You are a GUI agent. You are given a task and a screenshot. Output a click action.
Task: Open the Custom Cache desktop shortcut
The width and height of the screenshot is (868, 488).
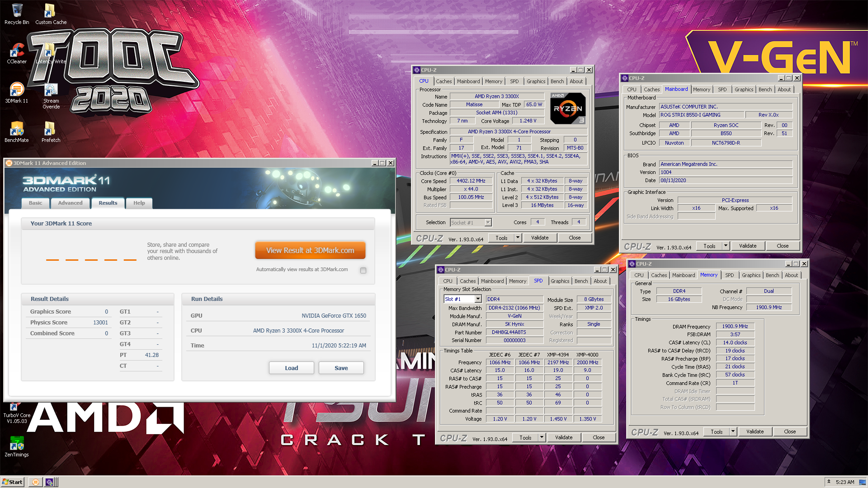[51, 14]
